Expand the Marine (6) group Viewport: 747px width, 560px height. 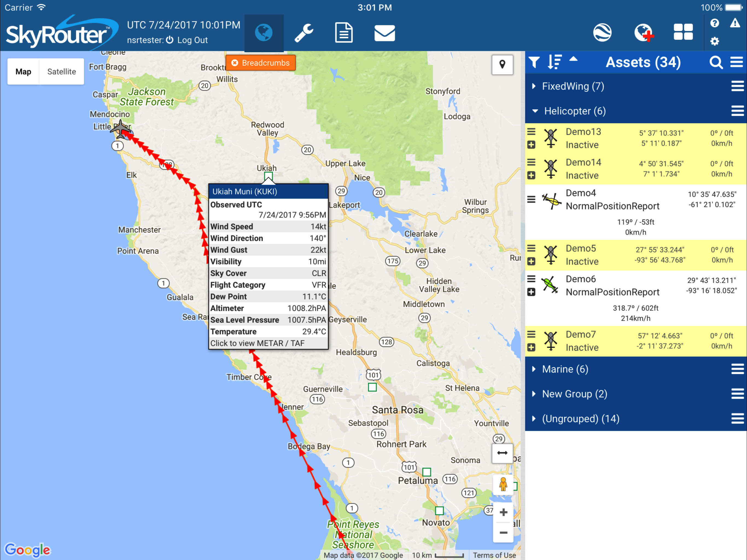point(534,369)
